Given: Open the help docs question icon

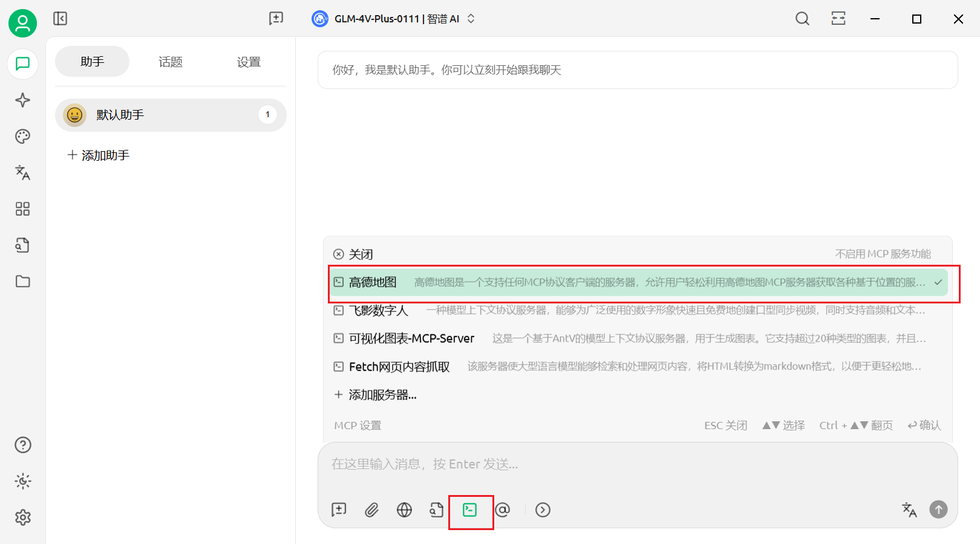Looking at the screenshot, I should click(23, 445).
